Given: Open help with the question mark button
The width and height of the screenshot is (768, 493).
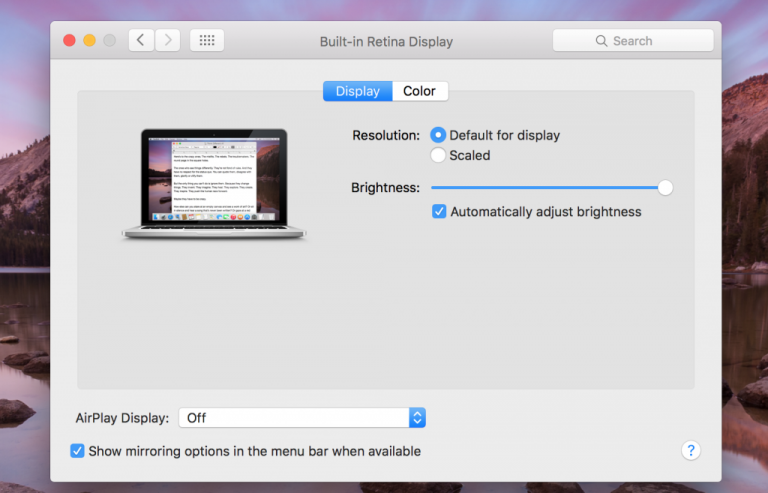Looking at the screenshot, I should 690,450.
